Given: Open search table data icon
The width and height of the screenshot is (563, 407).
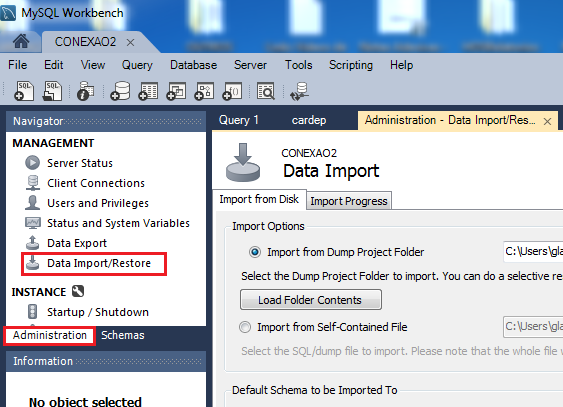Looking at the screenshot, I should [266, 91].
